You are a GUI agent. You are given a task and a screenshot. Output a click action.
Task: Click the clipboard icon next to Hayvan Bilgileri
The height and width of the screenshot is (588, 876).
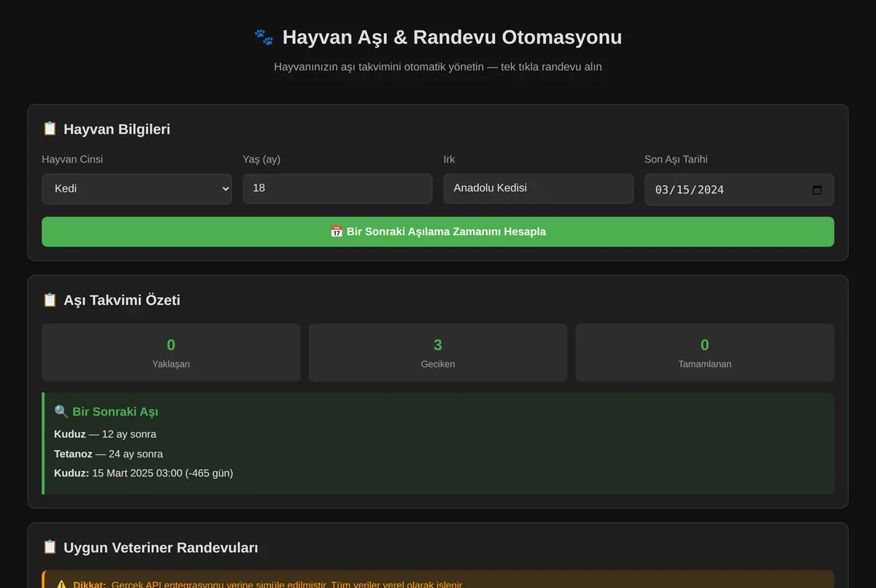click(50, 129)
